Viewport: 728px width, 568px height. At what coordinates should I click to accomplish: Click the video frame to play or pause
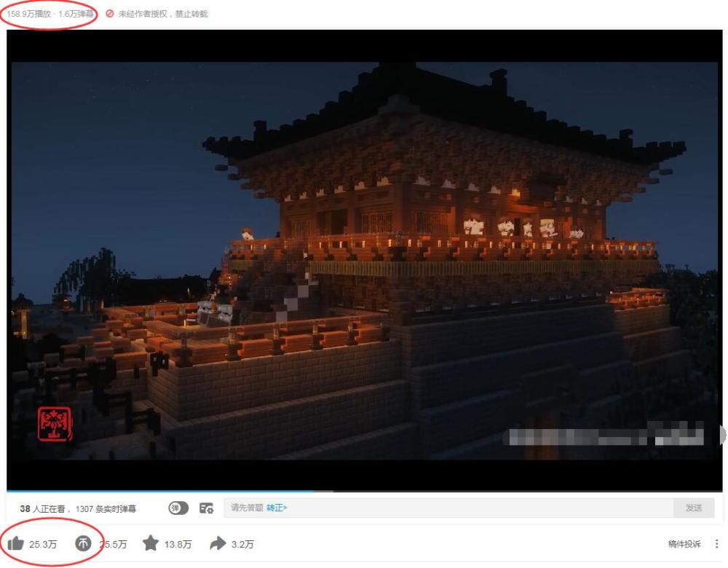coord(365,260)
